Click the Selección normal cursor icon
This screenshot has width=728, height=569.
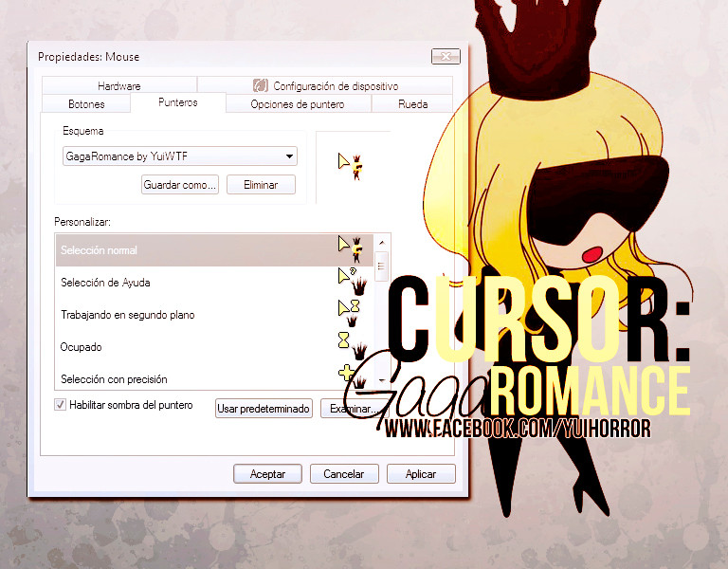click(x=351, y=249)
